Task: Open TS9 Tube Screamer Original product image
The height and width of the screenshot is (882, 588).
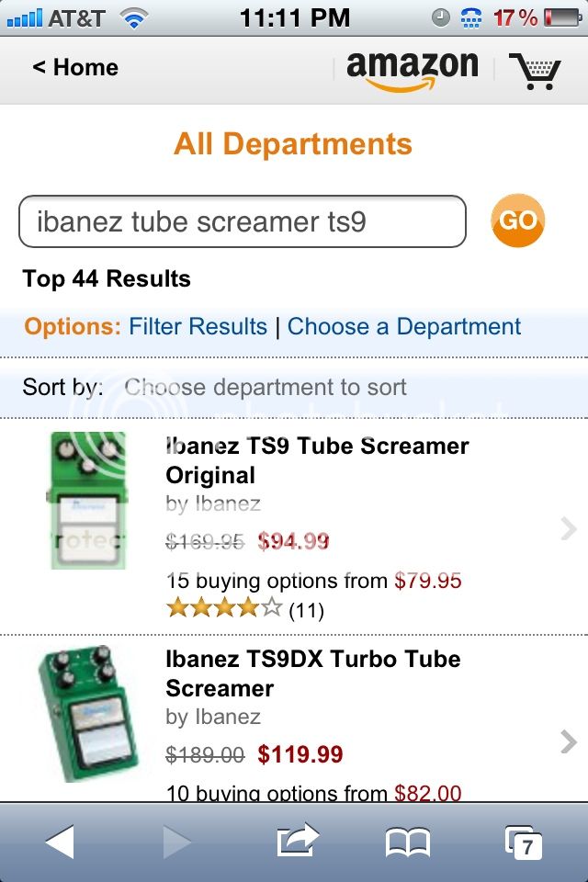Action: (x=88, y=500)
